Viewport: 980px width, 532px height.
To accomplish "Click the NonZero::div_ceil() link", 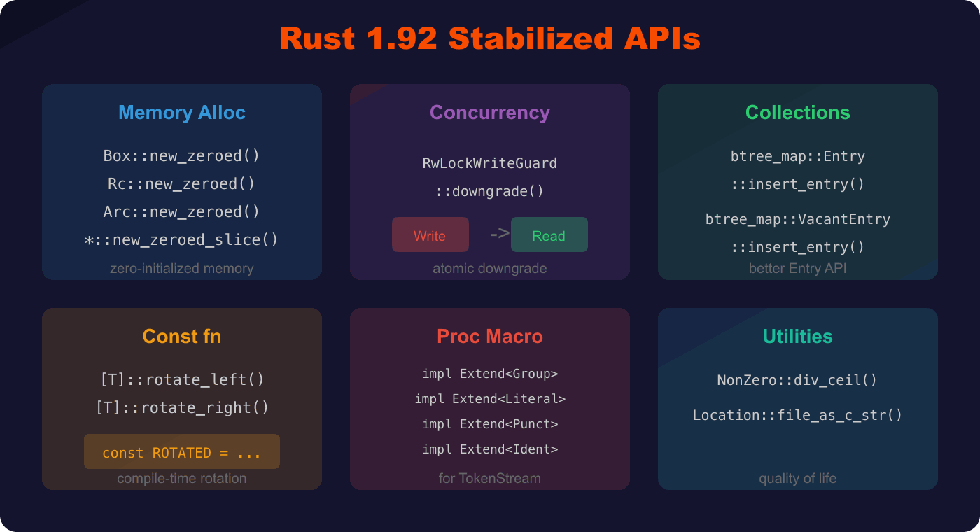I will point(798,380).
